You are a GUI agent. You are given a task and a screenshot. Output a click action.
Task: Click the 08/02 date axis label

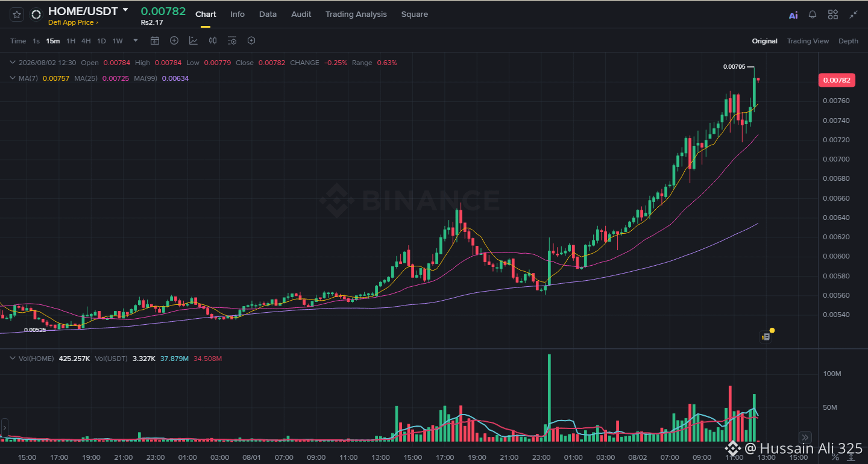[x=638, y=457]
